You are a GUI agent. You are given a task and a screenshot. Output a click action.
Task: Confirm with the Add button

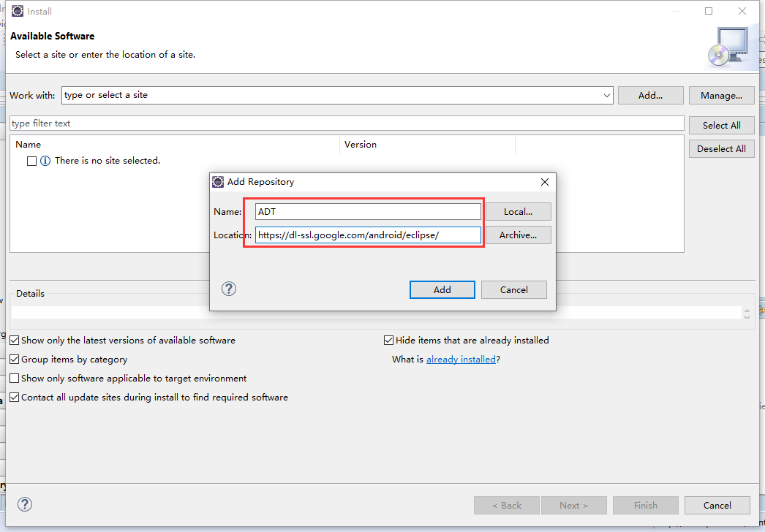tap(442, 289)
